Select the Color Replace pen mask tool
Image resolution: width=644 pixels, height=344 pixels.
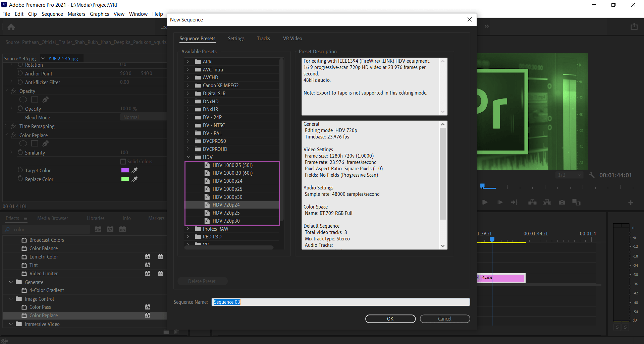pos(46,144)
